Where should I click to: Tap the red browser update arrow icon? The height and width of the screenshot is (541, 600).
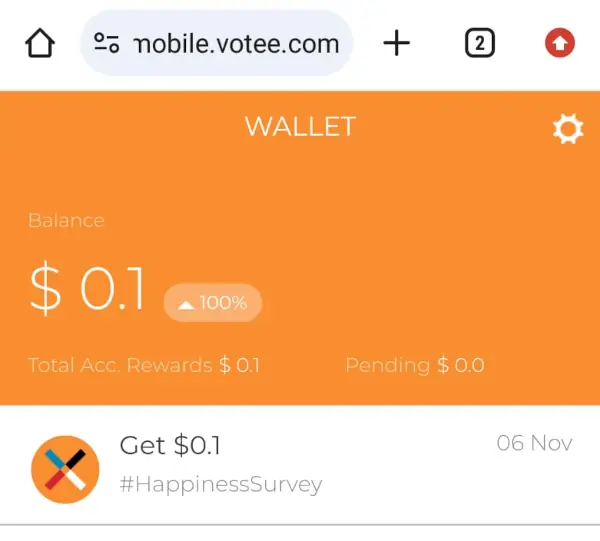click(x=560, y=43)
